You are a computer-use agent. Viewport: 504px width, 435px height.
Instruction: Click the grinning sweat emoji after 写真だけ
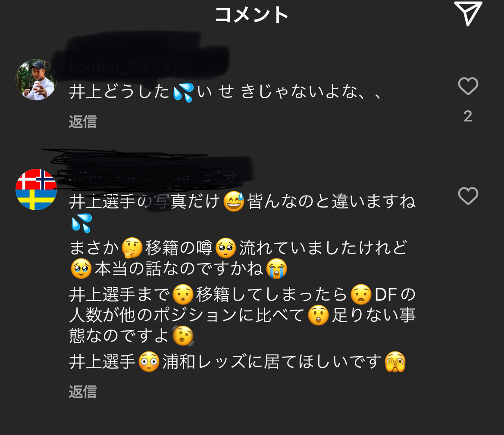(x=234, y=202)
